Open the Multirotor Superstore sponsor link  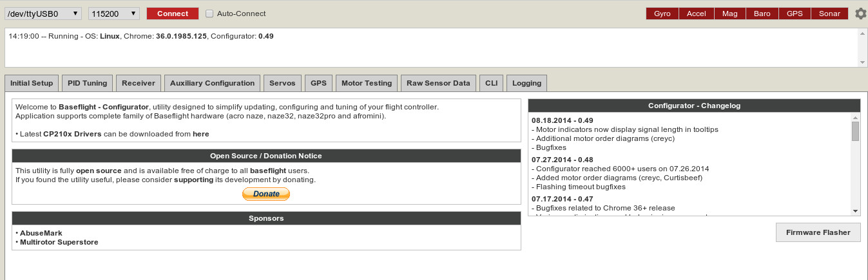click(x=59, y=242)
